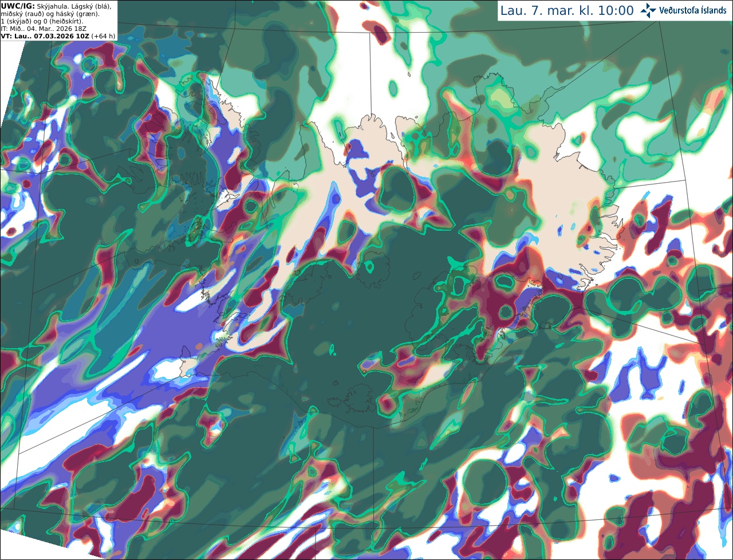Click the "1 (skýjað) og 0 (heiðskírt)." legend line
This screenshot has width=733, height=560.
(x=42, y=21)
